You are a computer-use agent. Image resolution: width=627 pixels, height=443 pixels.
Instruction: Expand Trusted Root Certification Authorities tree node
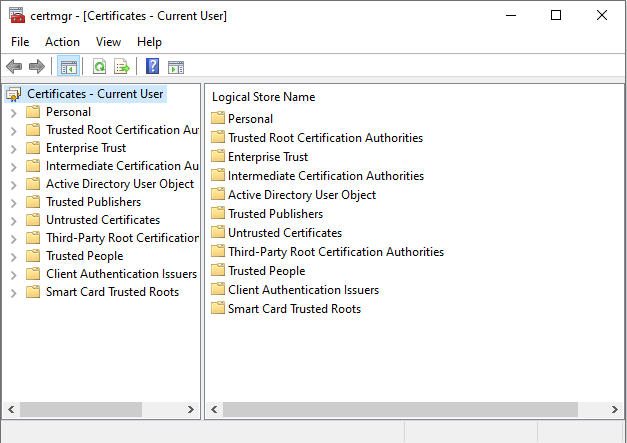tap(14, 131)
